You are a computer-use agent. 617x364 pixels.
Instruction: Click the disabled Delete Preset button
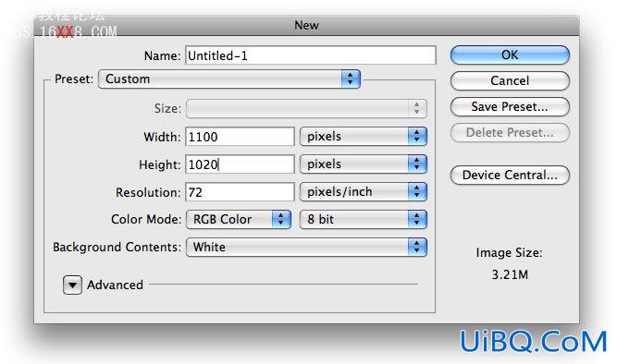tap(510, 133)
